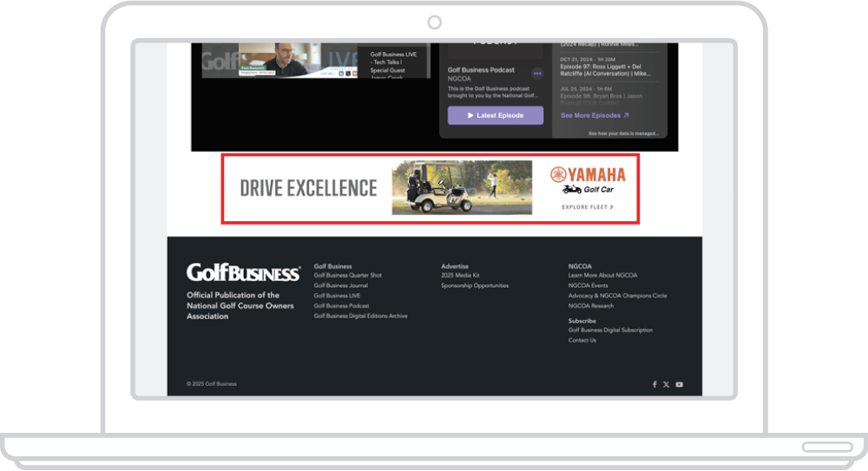
Task: Click the GolfBusiness footer logo
Action: coord(243,272)
